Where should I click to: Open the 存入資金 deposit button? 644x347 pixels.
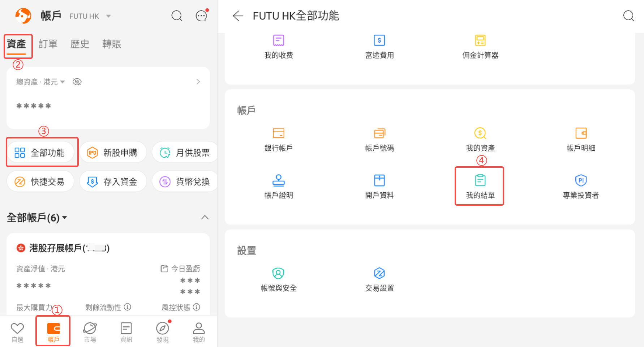[113, 181]
